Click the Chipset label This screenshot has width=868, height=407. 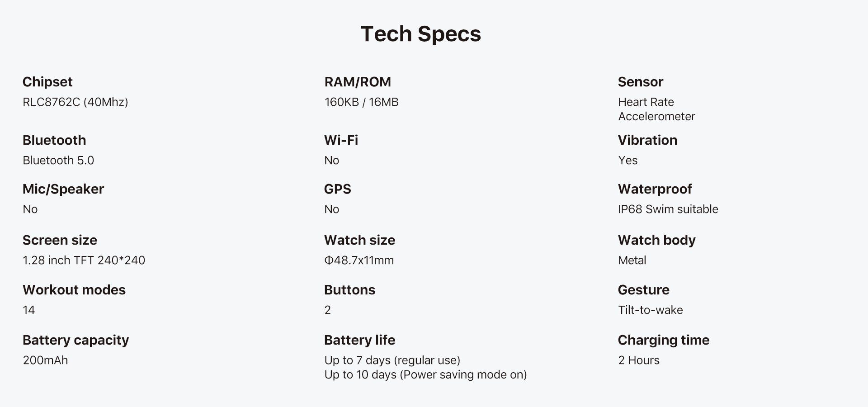47,82
